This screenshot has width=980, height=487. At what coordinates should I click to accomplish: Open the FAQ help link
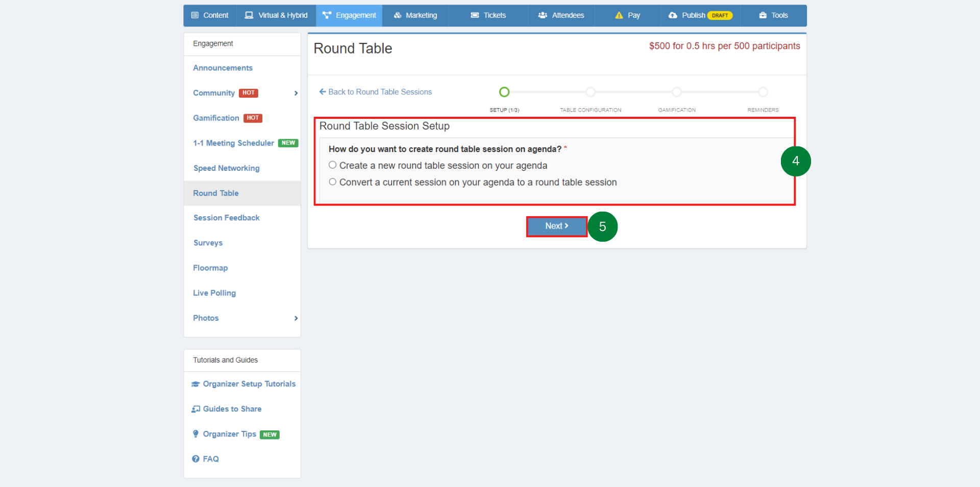pos(210,459)
